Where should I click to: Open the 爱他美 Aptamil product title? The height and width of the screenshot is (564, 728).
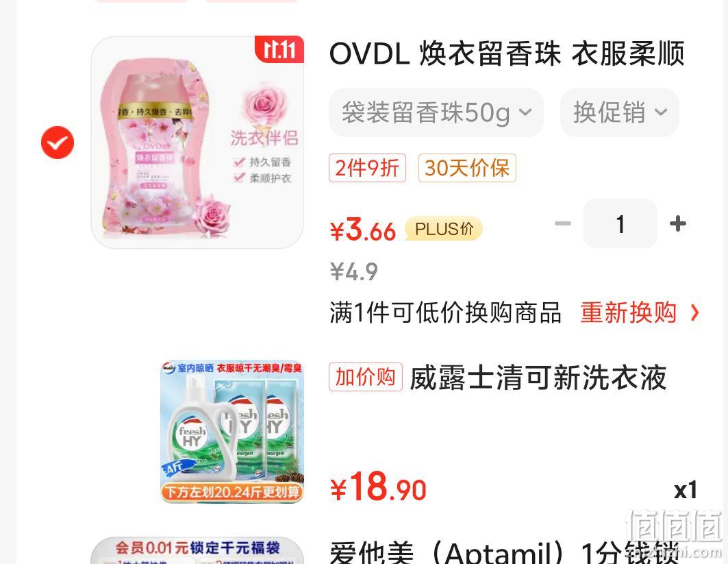pos(505,552)
